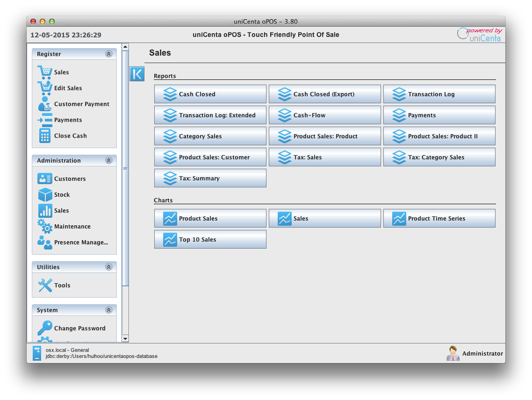Viewport: 532px width, 400px height.
Task: Click the Customer Payment icon
Action: tap(45, 104)
